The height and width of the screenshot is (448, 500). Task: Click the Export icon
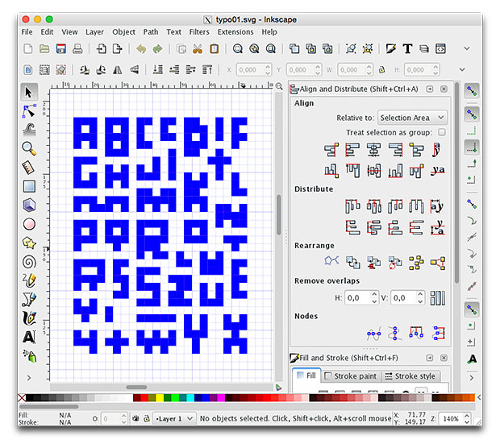pos(118,49)
